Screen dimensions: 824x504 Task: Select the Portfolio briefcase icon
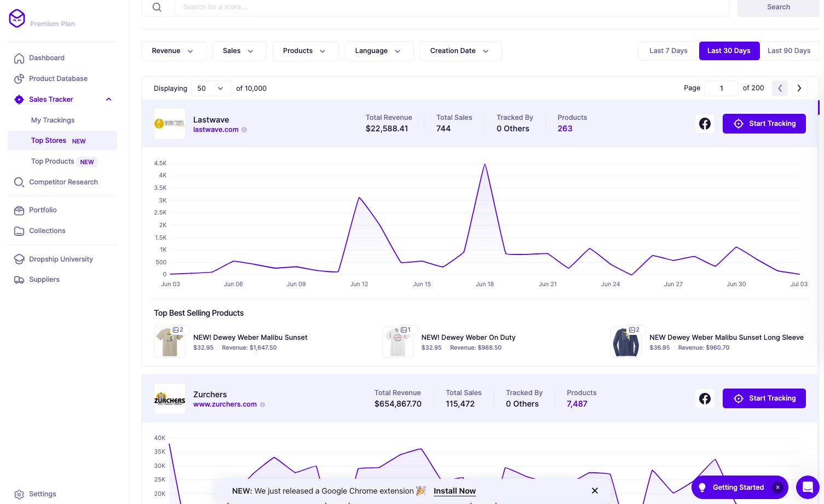click(x=19, y=210)
